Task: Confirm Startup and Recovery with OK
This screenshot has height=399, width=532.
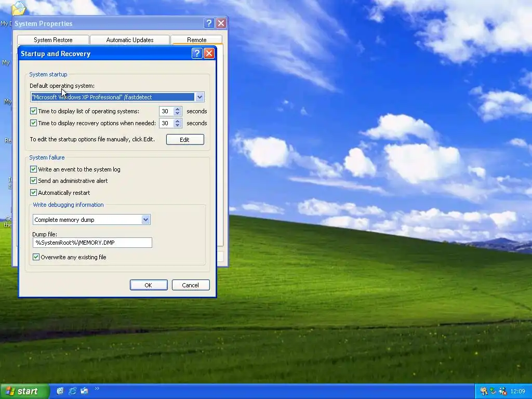Action: 149,285
